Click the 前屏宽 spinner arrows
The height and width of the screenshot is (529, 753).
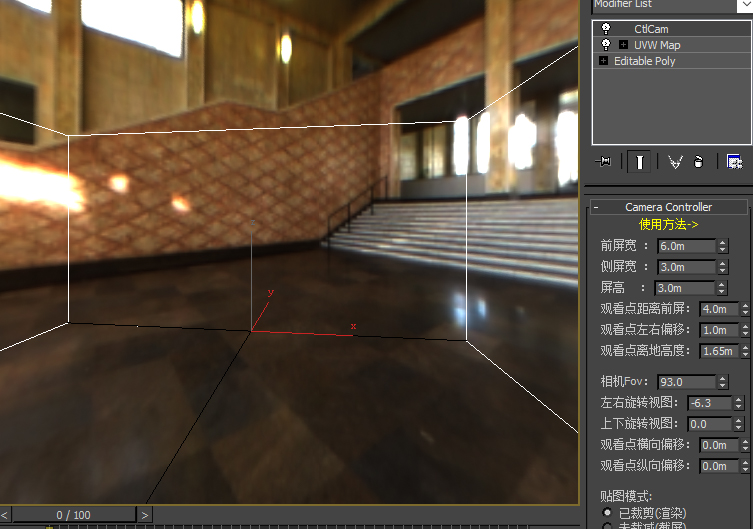coord(722,246)
